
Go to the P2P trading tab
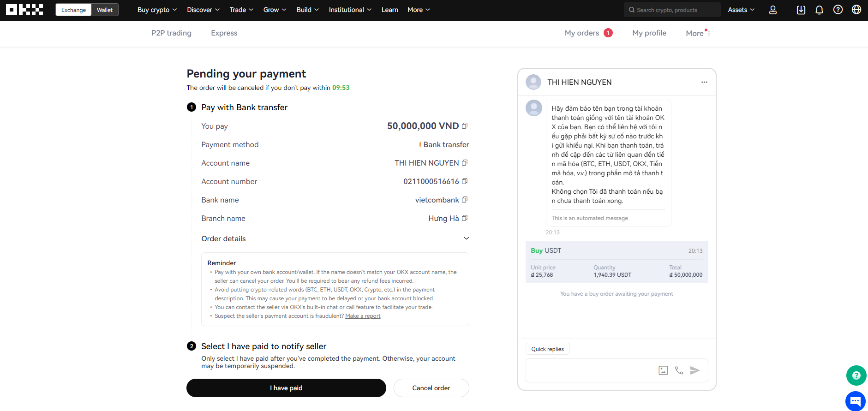[x=171, y=33]
